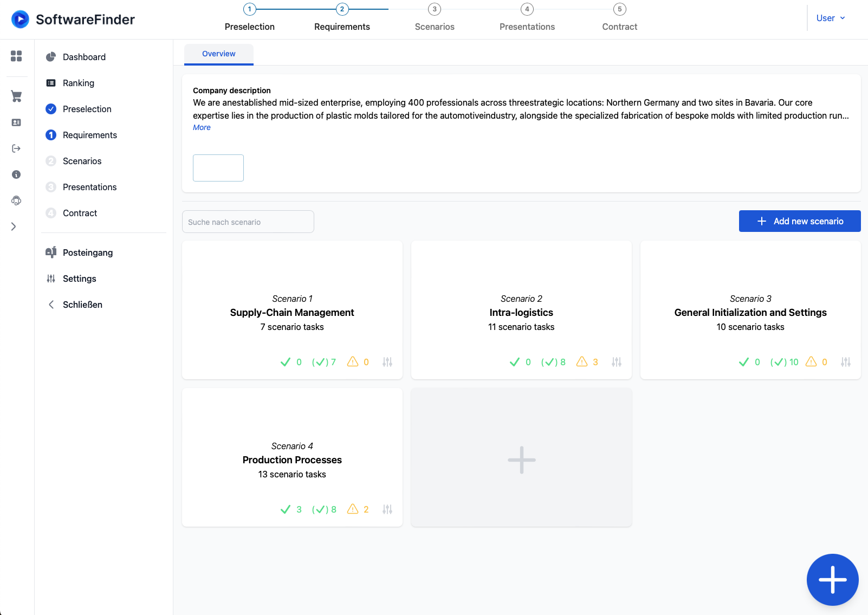
Task: Click warning triangle on Production Processes card
Action: coord(353,509)
